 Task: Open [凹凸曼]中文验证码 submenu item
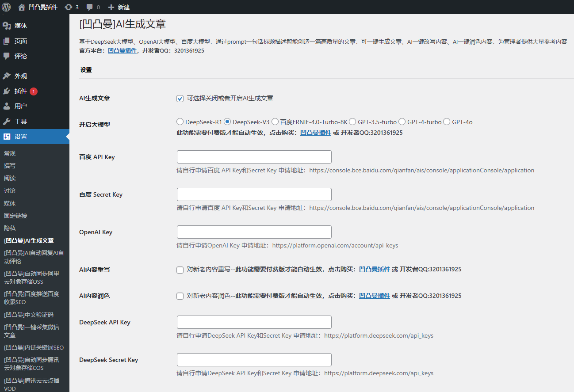click(x=29, y=315)
